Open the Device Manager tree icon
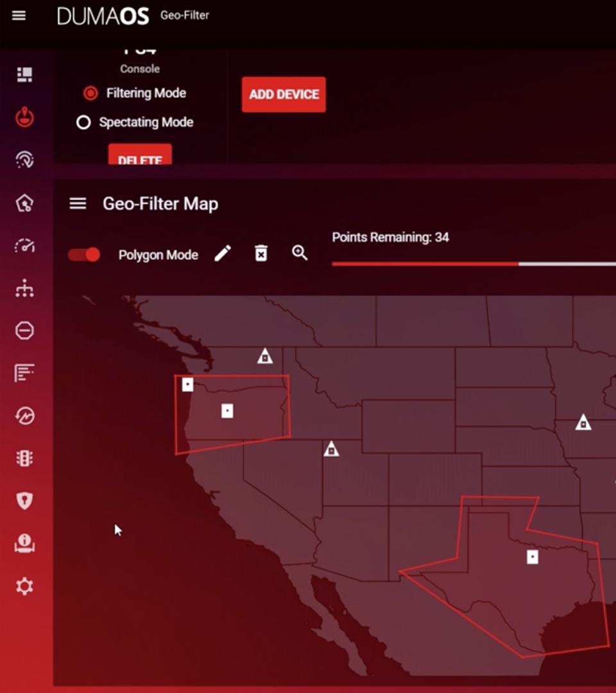Screen dimensions: 616x693 (x=24, y=289)
